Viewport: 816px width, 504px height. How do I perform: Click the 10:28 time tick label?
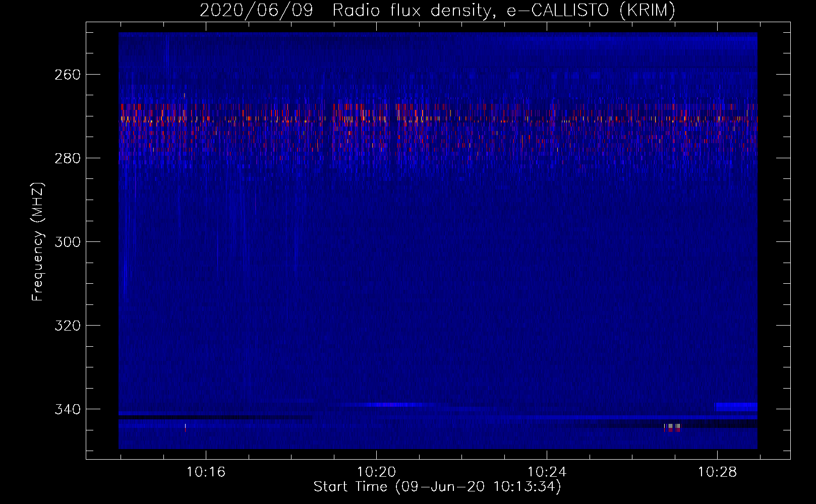(717, 472)
